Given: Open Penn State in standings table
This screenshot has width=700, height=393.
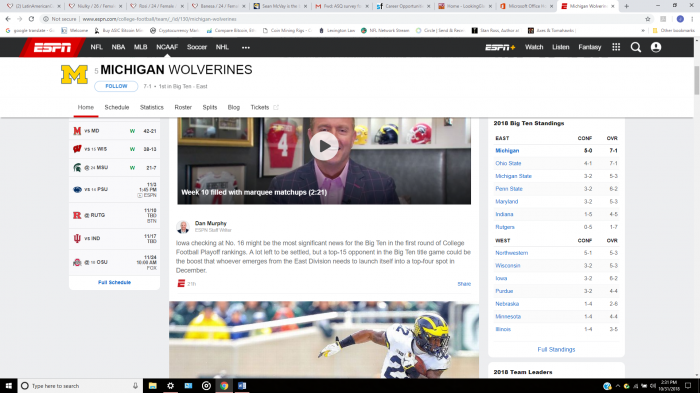Looking at the screenshot, I should (509, 189).
